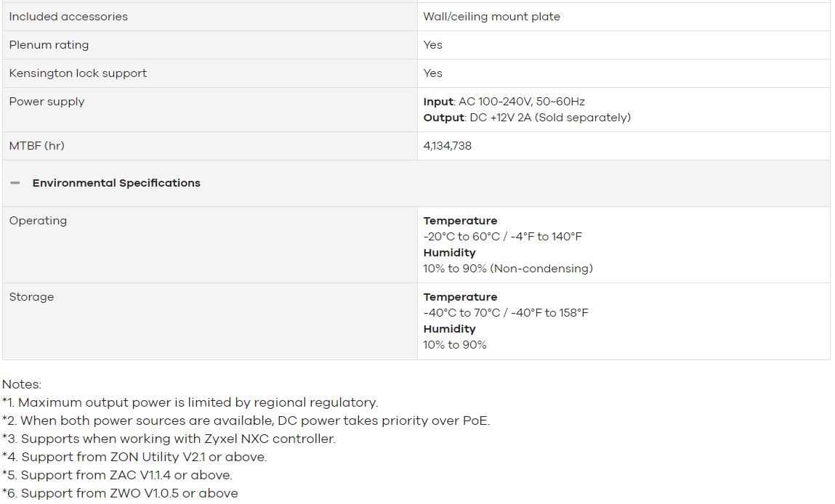This screenshot has width=835, height=504.
Task: Click note 3 about Zyxel NXC controller
Action: tap(169, 439)
